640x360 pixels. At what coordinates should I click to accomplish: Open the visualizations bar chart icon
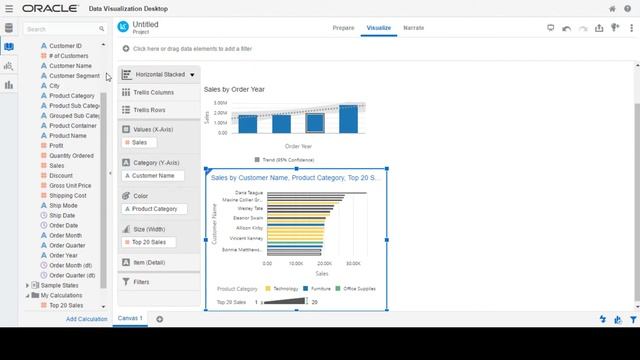[9, 85]
